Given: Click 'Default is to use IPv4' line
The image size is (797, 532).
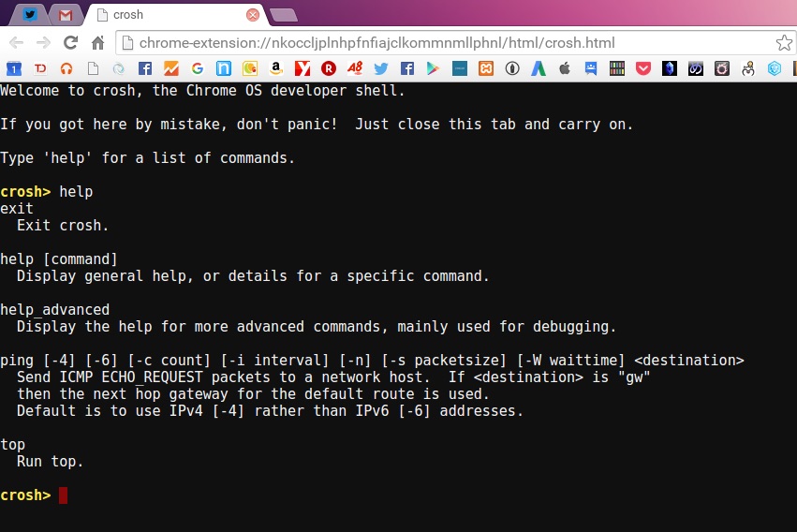Looking at the screenshot, I should click(270, 411).
